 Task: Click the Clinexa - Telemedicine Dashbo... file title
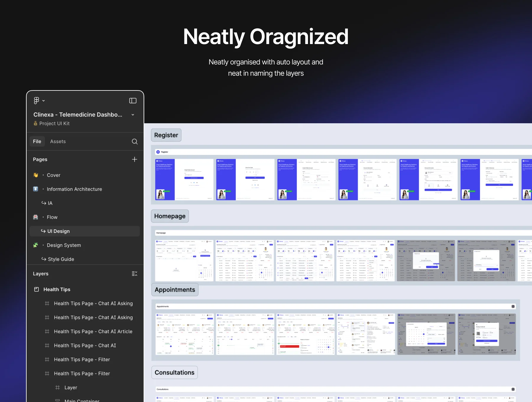coord(78,115)
